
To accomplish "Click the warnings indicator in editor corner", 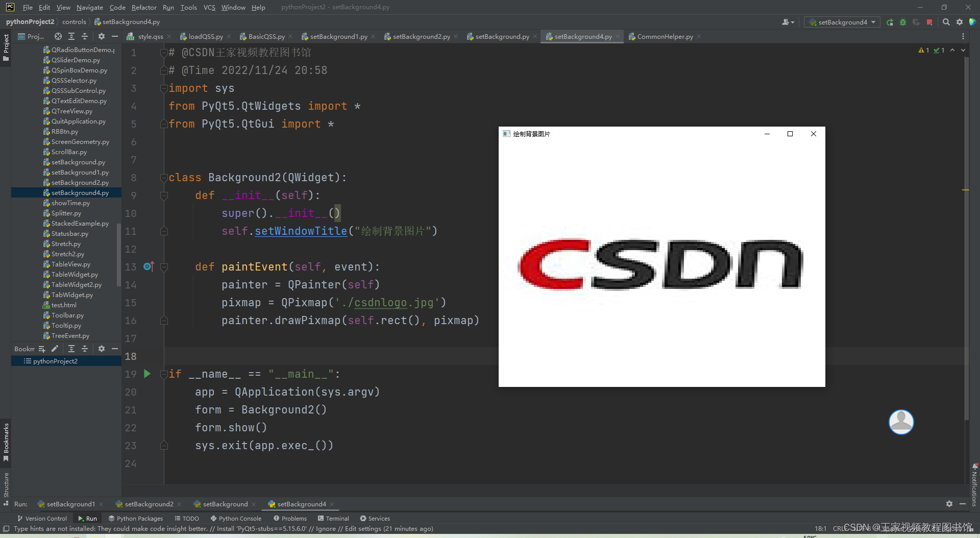I will tap(924, 50).
